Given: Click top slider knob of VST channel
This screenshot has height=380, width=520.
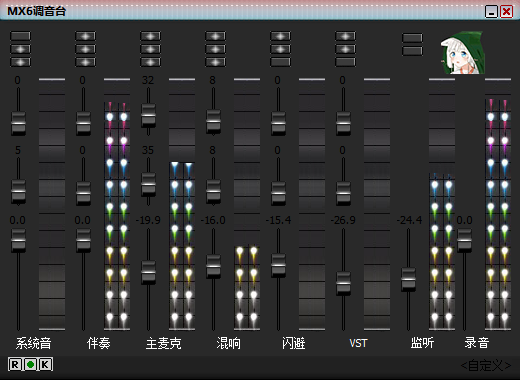Looking at the screenshot, I should (x=343, y=123).
